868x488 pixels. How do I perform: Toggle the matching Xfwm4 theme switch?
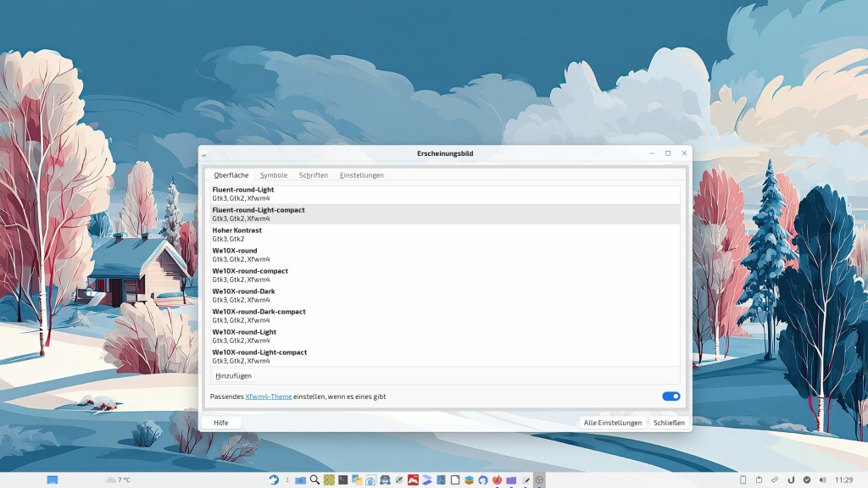tap(670, 396)
